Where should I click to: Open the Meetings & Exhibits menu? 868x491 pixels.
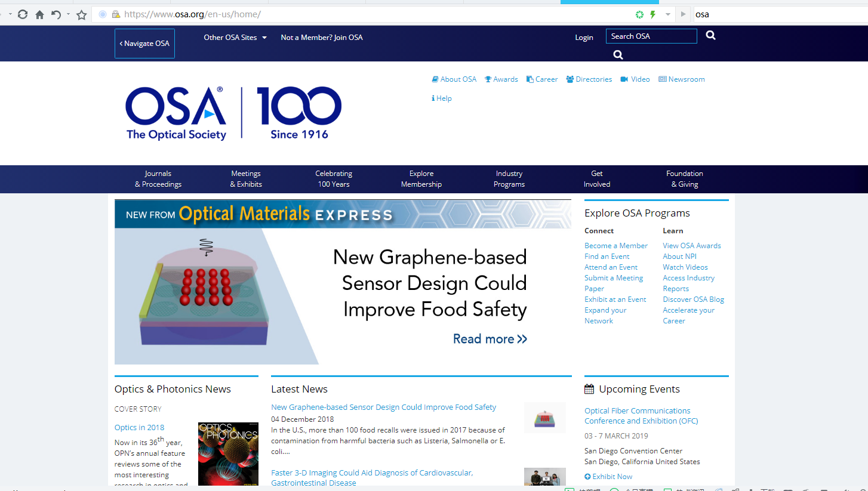click(x=246, y=179)
